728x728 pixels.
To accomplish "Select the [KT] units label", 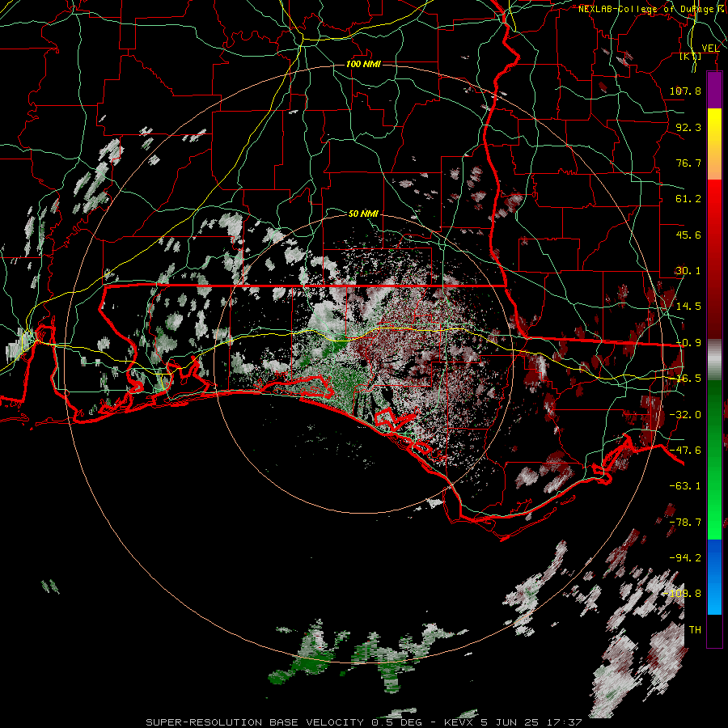I will click(x=691, y=56).
